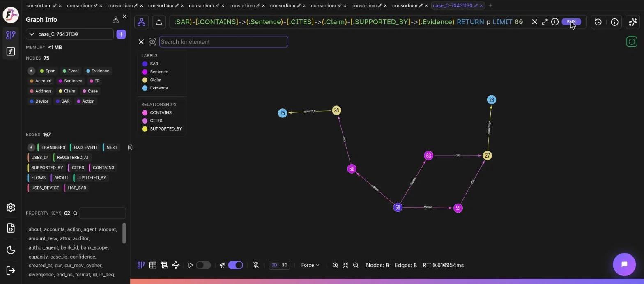Enable the switch next to play

(203, 265)
